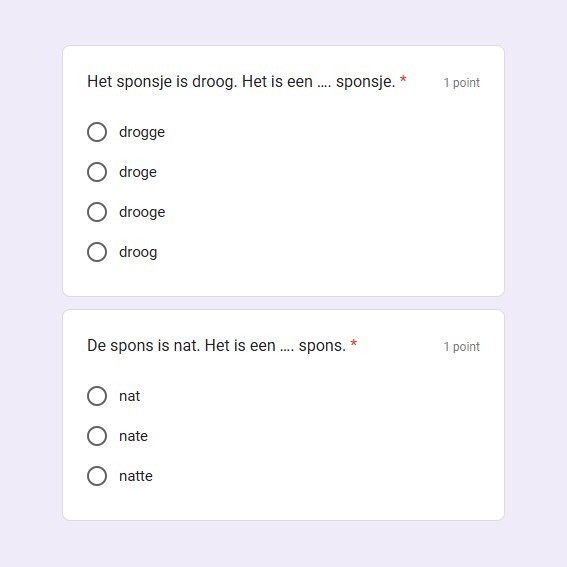The height and width of the screenshot is (567, 567).
Task: Pick the 'natte' radio button circle
Action: point(97,476)
